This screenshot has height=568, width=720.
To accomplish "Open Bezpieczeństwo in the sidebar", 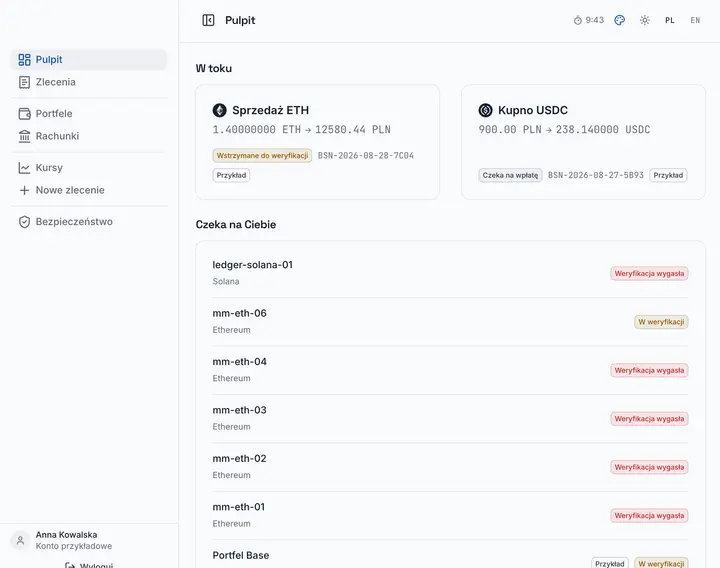I will (x=89, y=222).
